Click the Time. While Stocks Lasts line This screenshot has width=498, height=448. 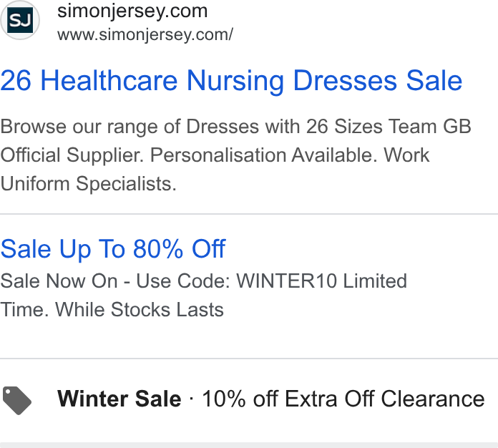pyautogui.click(x=112, y=310)
